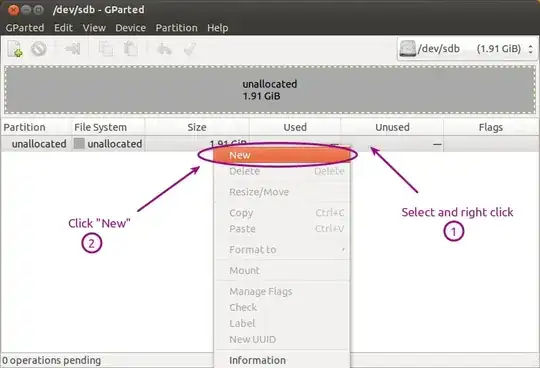Click the Unused column header
The height and width of the screenshot is (368, 540).
pyautogui.click(x=392, y=127)
